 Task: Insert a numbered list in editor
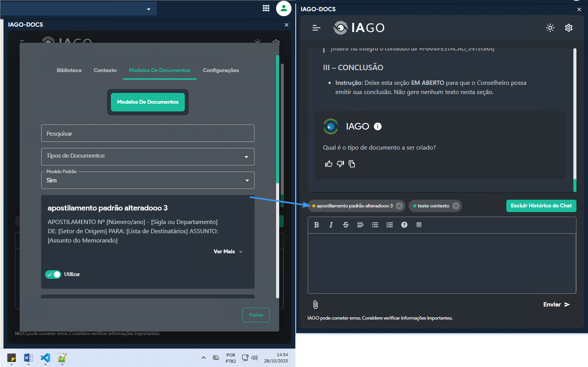click(389, 225)
